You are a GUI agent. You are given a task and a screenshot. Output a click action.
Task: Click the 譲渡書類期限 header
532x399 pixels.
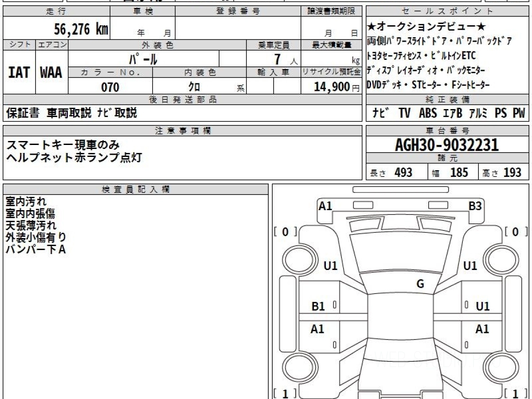coord(332,12)
